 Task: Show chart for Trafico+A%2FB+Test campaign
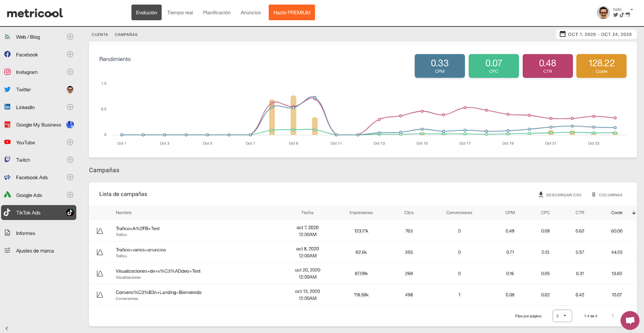[x=100, y=231]
